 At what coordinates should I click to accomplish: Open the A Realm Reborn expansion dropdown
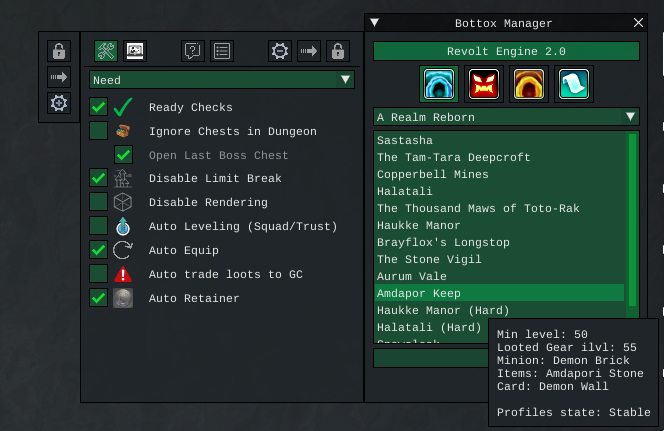pyautogui.click(x=506, y=117)
